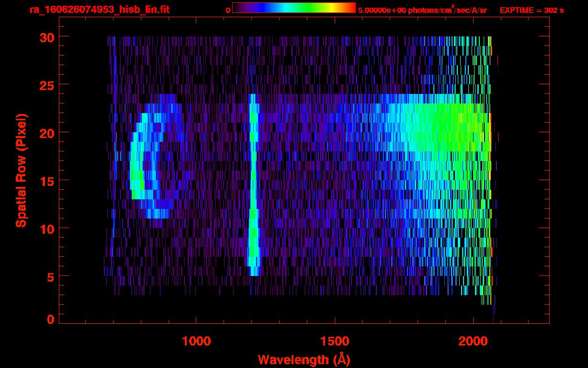Click the red end of the color bar
Image resolution: width=588 pixels, height=368 pixels.
pos(351,8)
